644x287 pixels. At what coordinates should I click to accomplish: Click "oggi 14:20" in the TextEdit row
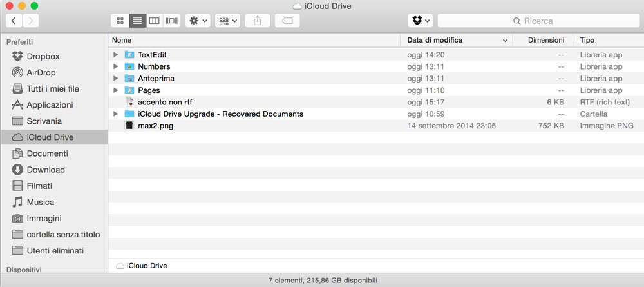pyautogui.click(x=426, y=55)
